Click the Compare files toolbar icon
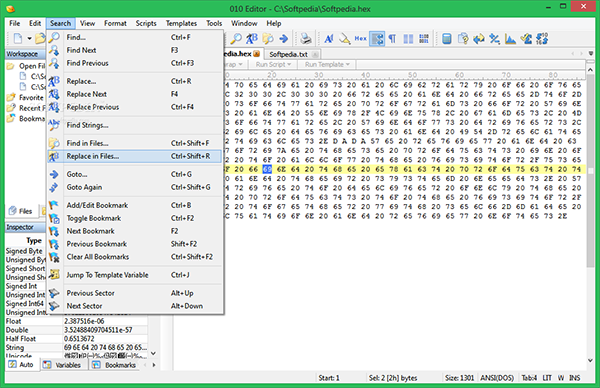 463,39
